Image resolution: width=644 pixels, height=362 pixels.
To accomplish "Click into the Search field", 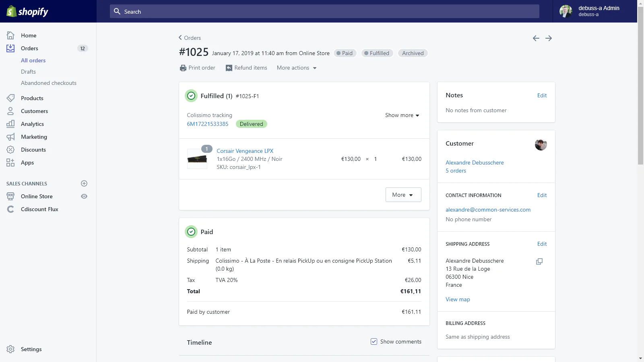I will (x=324, y=12).
